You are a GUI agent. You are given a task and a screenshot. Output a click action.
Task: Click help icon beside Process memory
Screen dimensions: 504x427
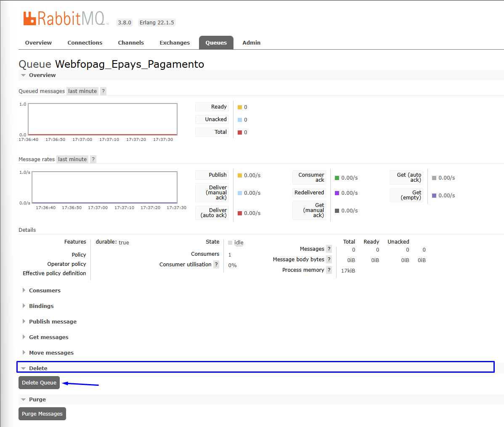click(329, 270)
